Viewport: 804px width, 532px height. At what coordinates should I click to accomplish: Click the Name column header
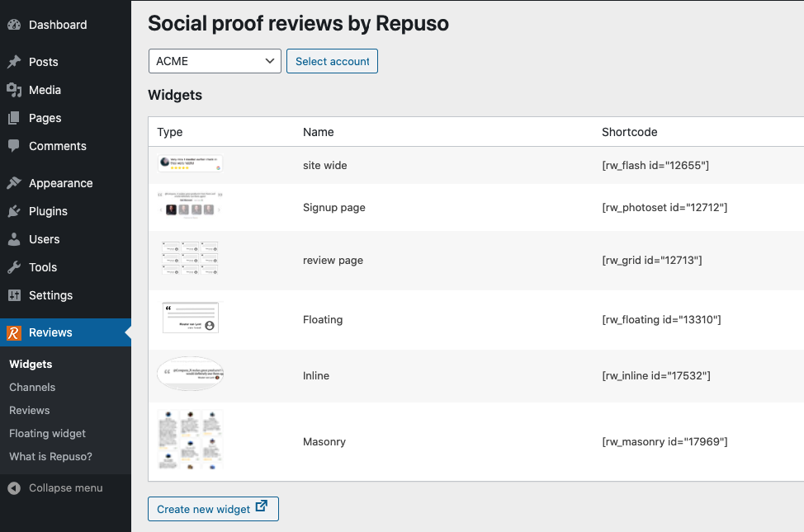coord(319,132)
